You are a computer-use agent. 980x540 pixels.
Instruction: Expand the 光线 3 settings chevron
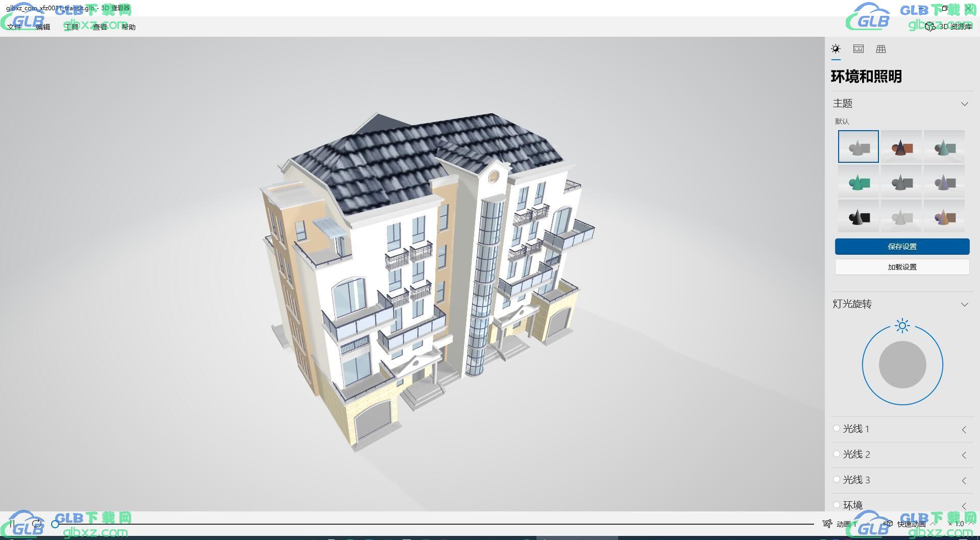click(964, 481)
